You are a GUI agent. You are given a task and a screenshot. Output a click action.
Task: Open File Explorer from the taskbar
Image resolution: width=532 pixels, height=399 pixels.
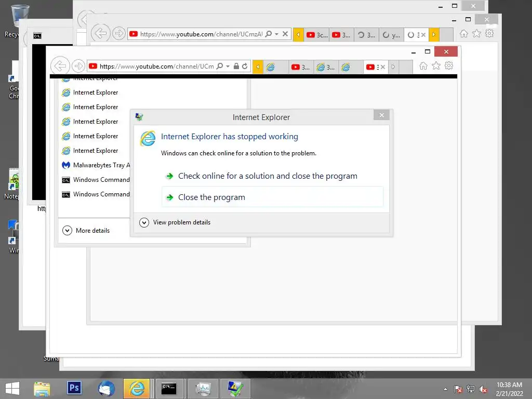coord(42,389)
